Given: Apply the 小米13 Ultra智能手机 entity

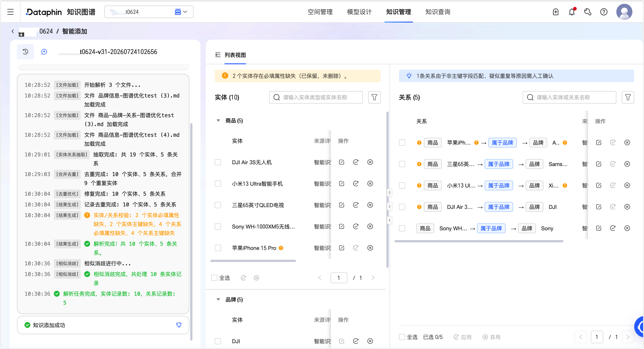Looking at the screenshot, I should coord(355,184).
